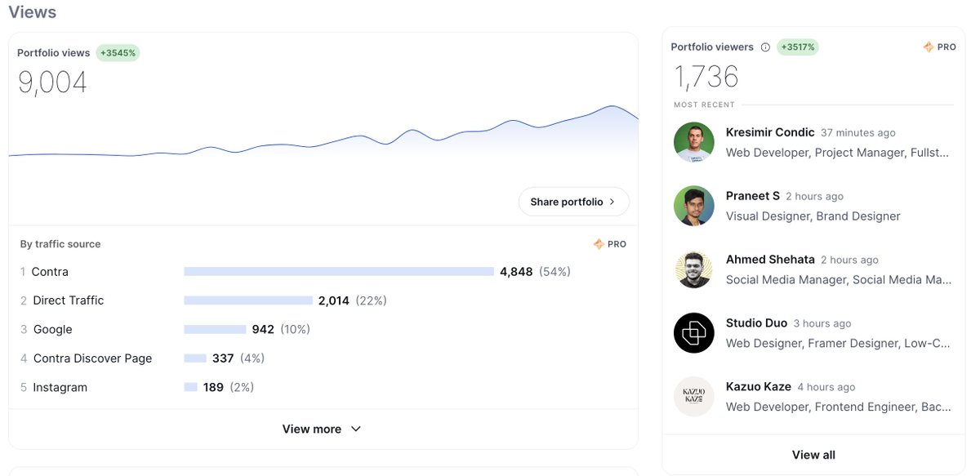Click the 'Direct Traffic' label
The width and height of the screenshot is (980, 476).
pyautogui.click(x=69, y=300)
